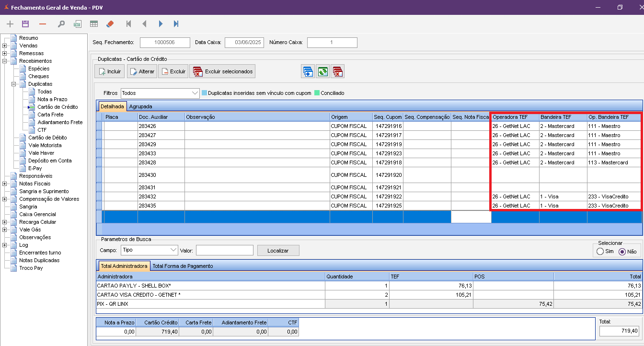Click the magnifier search icon in toolbar
The width and height of the screenshot is (644, 346).
61,24
